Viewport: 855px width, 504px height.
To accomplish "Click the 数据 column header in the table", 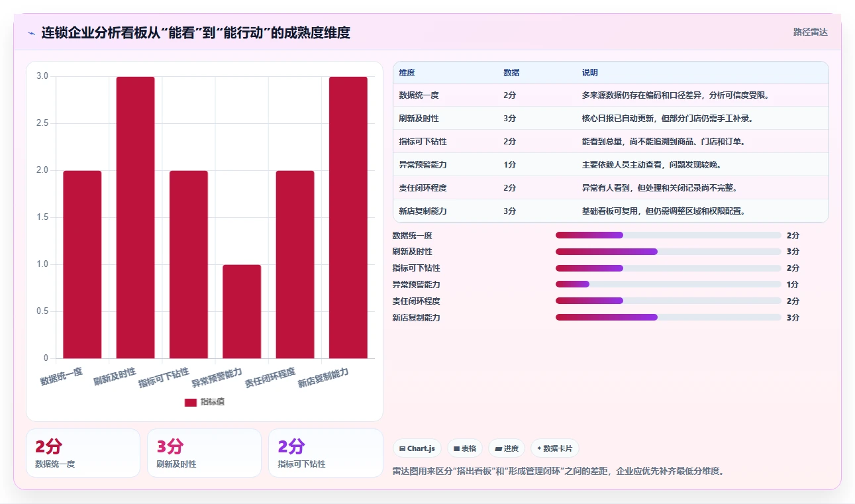I will coord(511,72).
